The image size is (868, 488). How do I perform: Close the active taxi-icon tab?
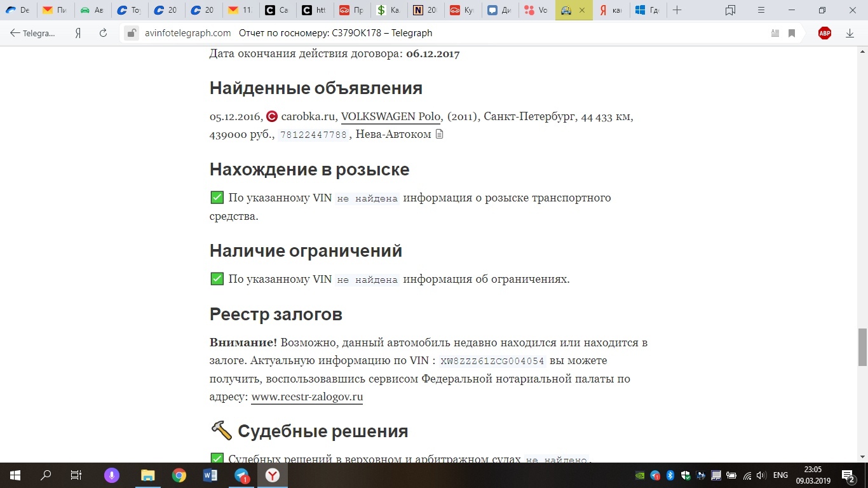[582, 10]
